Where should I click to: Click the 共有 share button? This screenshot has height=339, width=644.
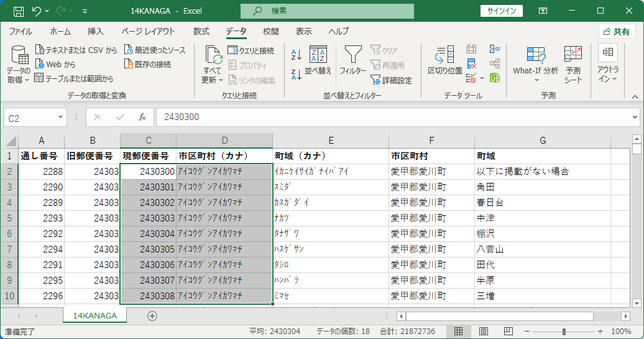point(617,32)
